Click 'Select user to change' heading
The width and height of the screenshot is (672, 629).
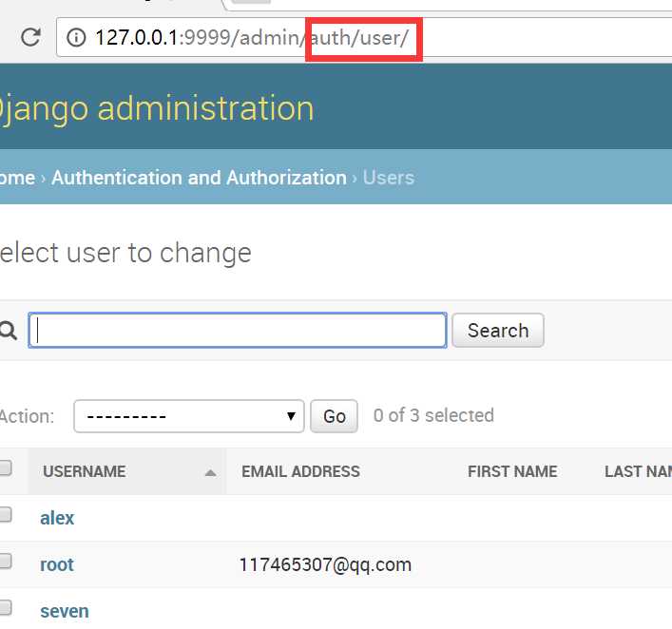pos(125,253)
